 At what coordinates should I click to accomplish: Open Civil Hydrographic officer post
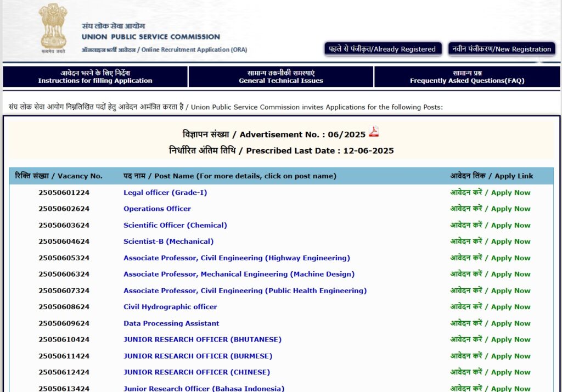(x=170, y=307)
